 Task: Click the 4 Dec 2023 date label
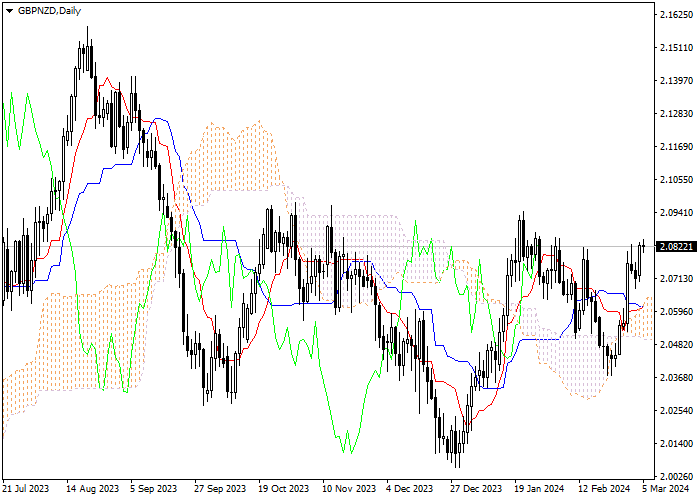pyautogui.click(x=409, y=489)
